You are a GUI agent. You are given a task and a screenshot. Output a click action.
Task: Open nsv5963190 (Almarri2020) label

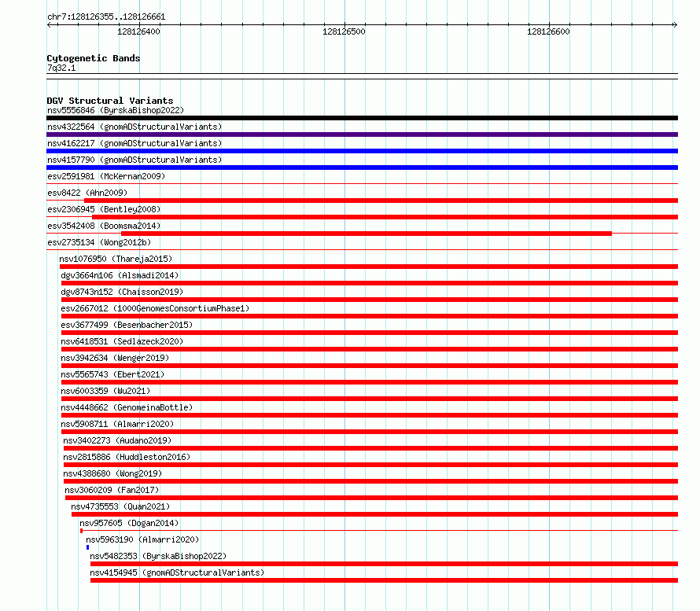[142, 539]
